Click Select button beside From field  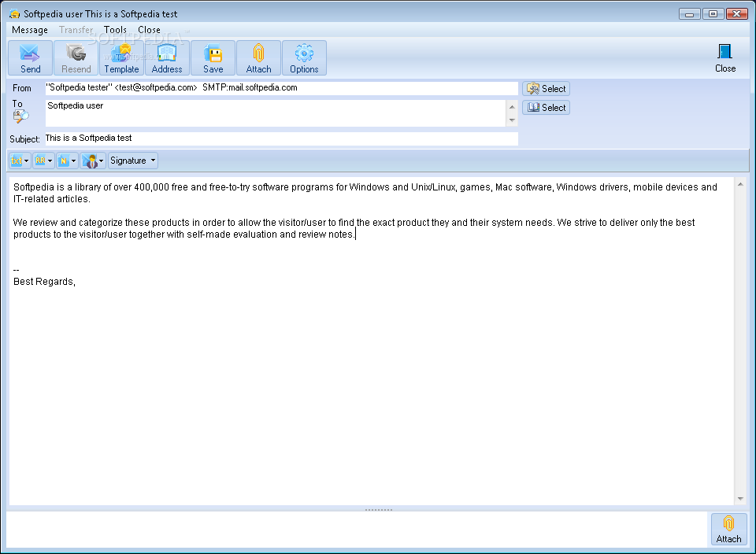point(547,89)
